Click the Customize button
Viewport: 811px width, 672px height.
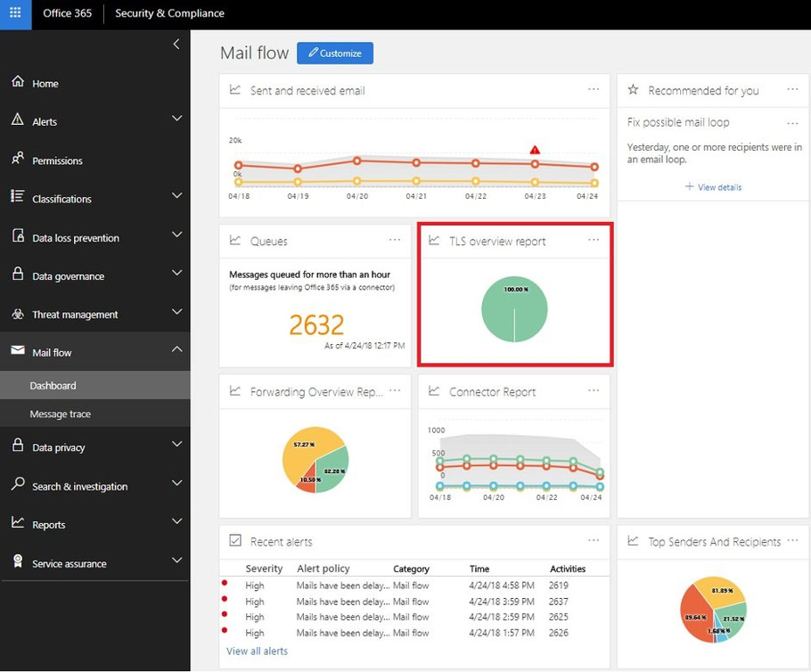click(x=335, y=53)
